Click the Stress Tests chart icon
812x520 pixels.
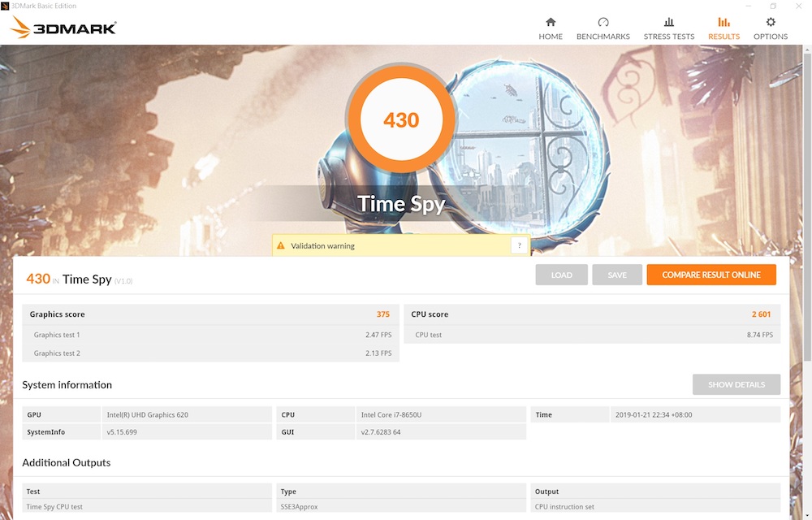tap(668, 23)
